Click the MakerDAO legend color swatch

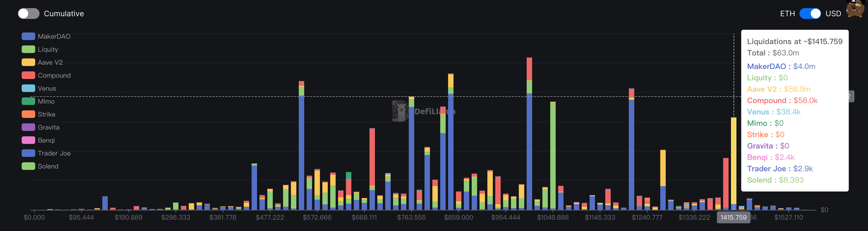[28, 36]
